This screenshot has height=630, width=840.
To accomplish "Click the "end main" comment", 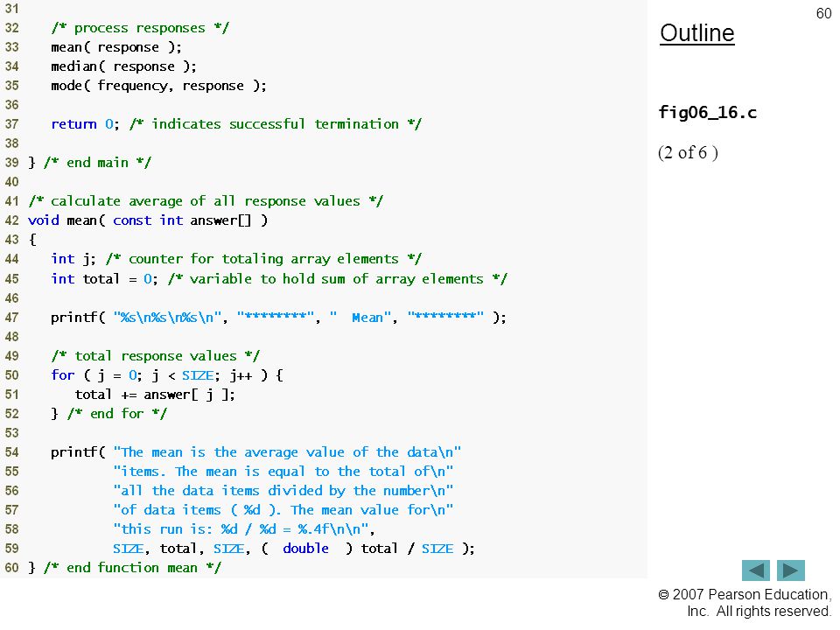I will click(97, 163).
